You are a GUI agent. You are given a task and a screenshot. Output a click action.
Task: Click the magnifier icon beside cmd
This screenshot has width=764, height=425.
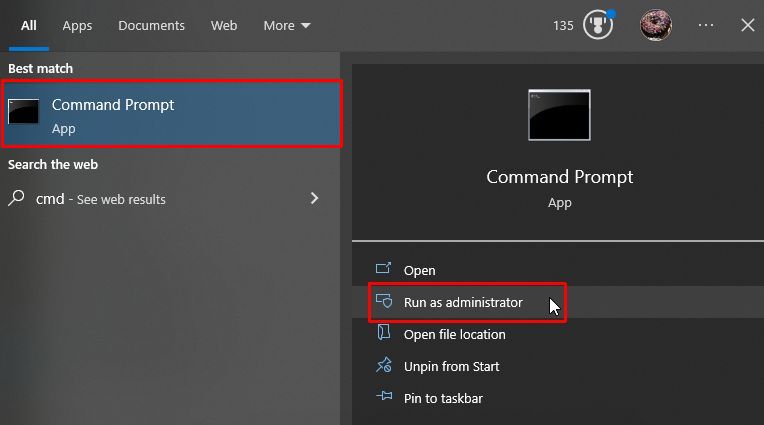[x=16, y=198]
